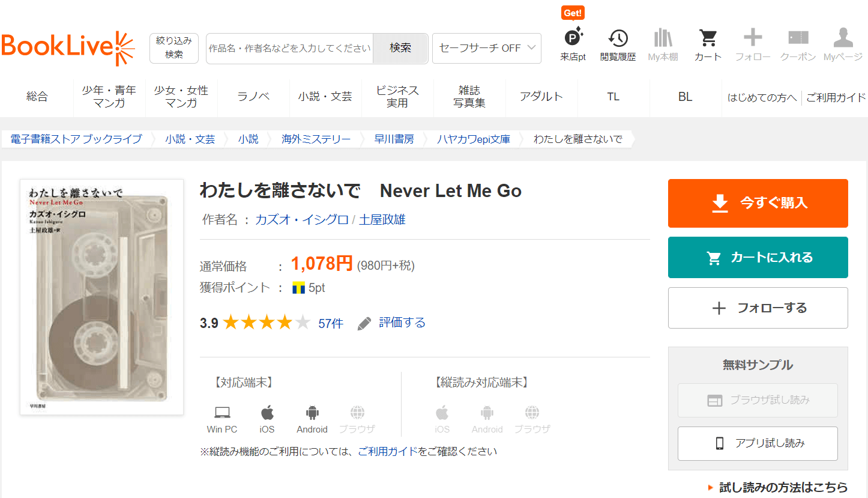
Task: Open the 絞り込み検索 filter options
Action: click(x=174, y=48)
